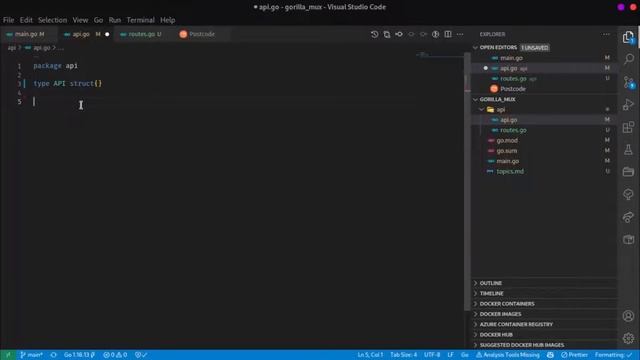
Task: Click the Prettier status bar item
Action: point(574,355)
